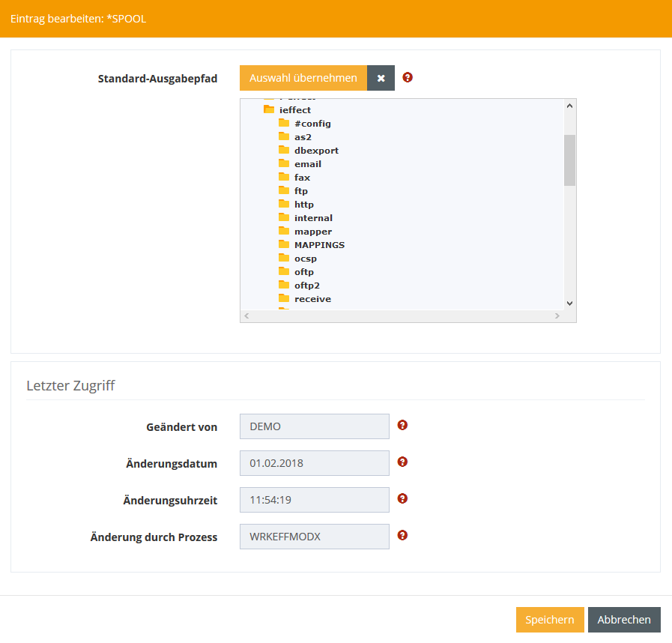Select the receive folder entry
672x643 pixels.
point(312,299)
